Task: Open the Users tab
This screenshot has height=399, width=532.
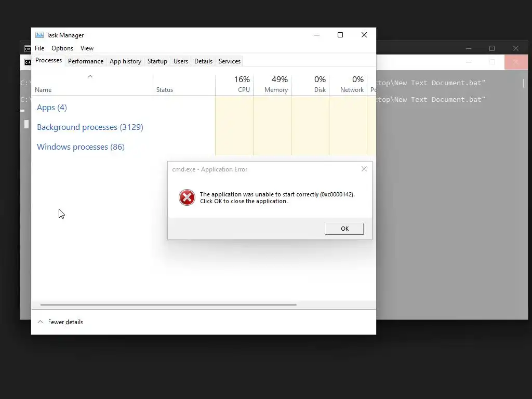Action: point(180,61)
